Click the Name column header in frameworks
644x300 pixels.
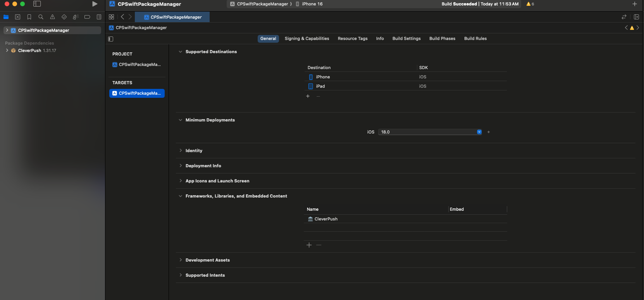[x=313, y=209]
